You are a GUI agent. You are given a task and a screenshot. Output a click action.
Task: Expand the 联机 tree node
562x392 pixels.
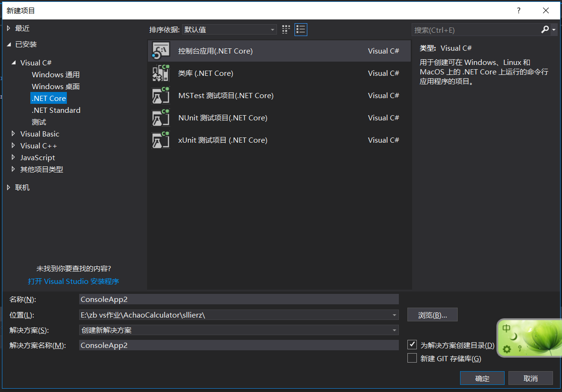9,187
